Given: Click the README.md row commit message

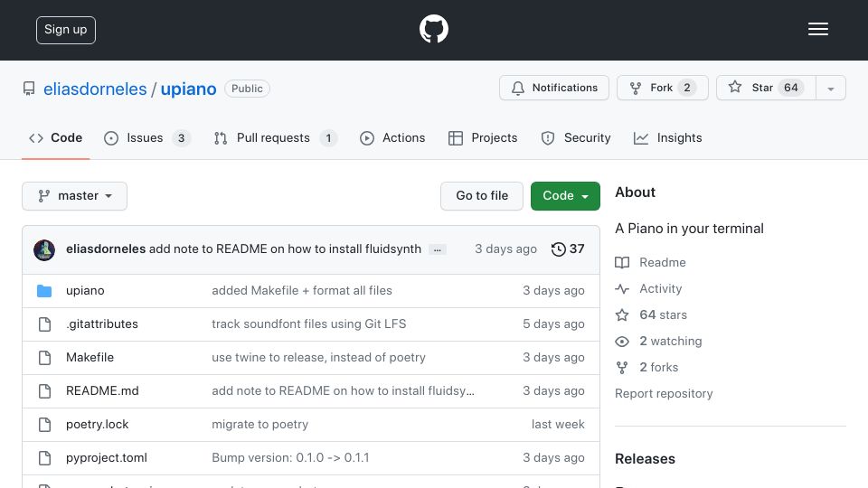Looking at the screenshot, I should coord(343,390).
